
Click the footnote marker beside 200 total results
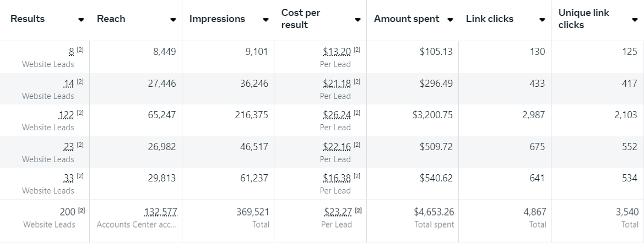tap(80, 211)
